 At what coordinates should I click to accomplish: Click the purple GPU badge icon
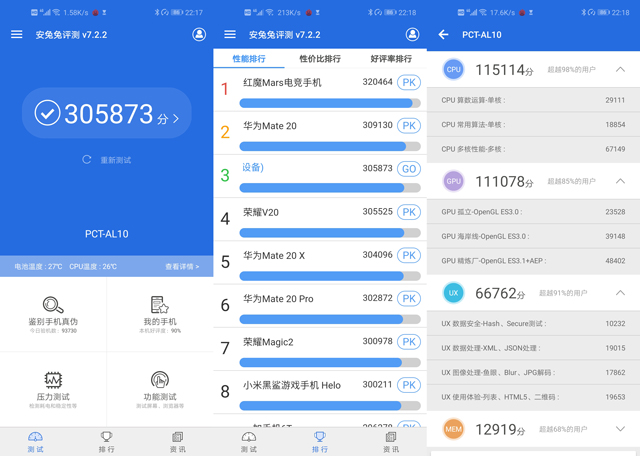coord(453,181)
